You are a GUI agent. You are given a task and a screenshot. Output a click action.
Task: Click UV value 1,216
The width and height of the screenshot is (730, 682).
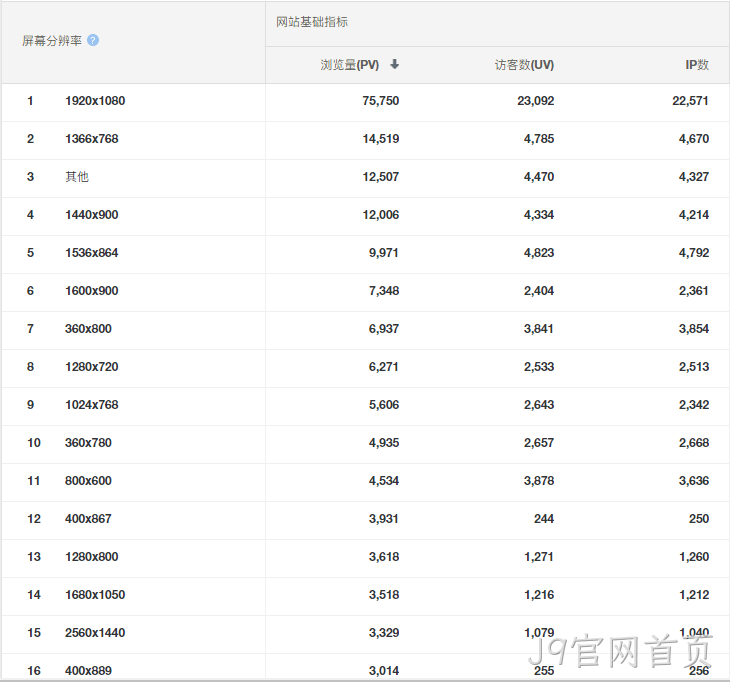pyautogui.click(x=539, y=595)
